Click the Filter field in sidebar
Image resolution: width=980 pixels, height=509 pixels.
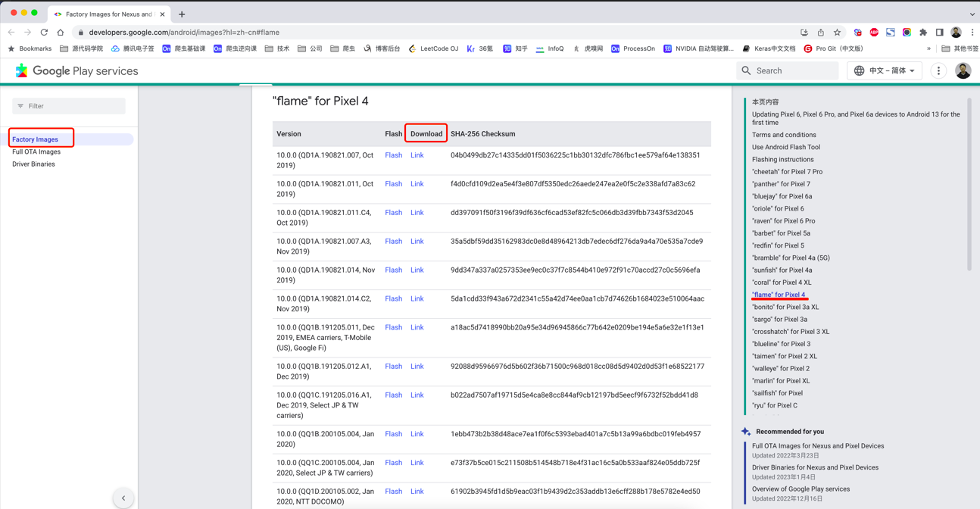coord(69,106)
